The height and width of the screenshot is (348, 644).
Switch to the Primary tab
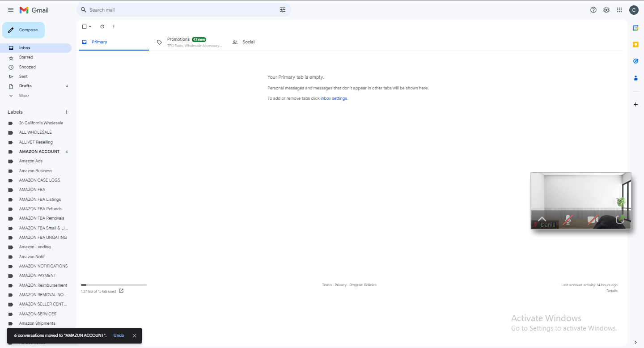tap(114, 42)
